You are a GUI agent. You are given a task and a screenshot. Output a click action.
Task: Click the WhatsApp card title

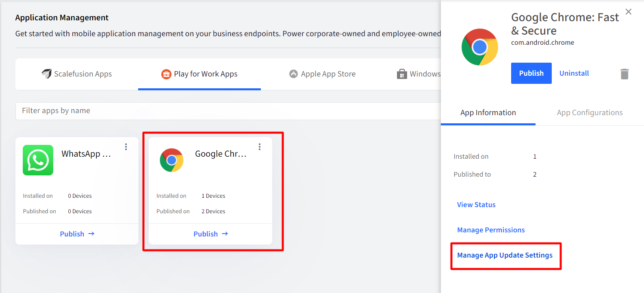click(86, 154)
